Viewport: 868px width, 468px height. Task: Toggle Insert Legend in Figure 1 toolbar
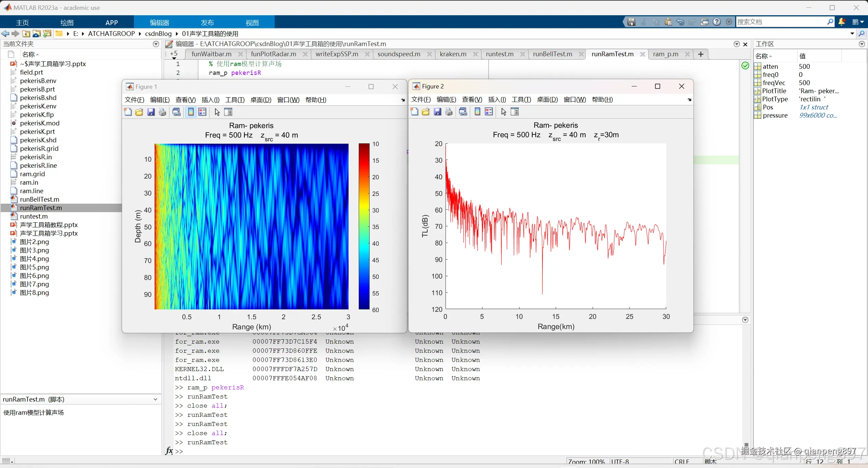point(202,112)
